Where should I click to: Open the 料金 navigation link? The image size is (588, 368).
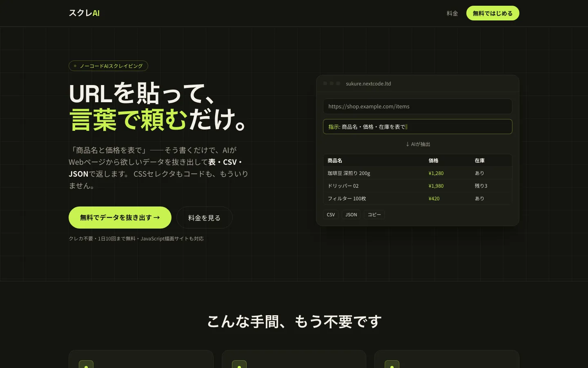point(452,13)
